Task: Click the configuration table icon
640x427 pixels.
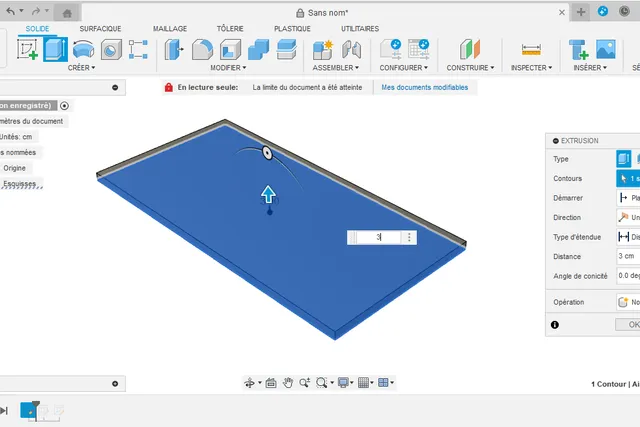Action: point(418,49)
